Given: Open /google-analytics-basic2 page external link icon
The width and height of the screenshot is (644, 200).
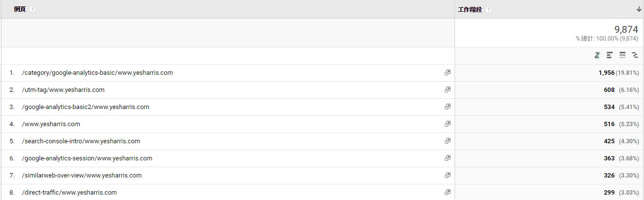Looking at the screenshot, I should point(447,107).
